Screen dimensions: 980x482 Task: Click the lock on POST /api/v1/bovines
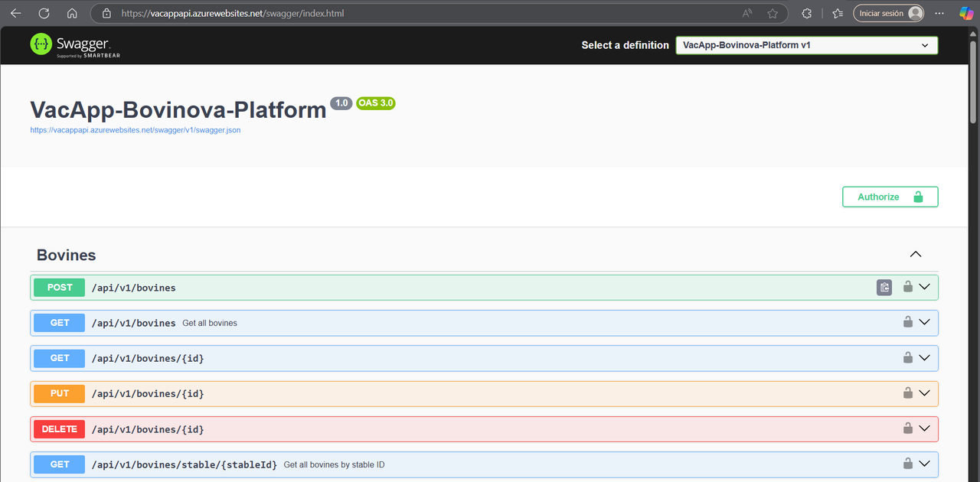click(907, 287)
